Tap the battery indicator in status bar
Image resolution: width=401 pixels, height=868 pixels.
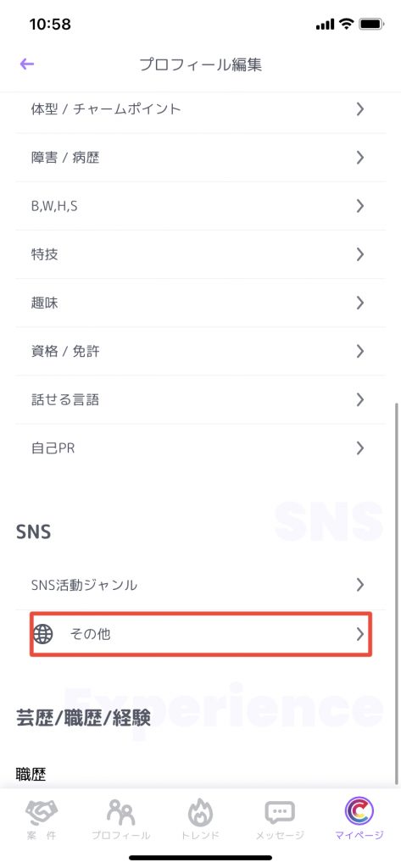371,24
